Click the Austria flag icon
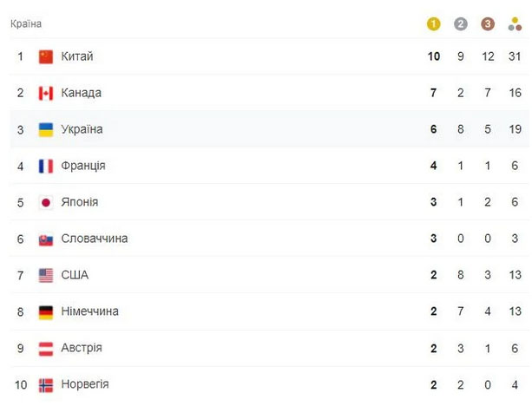 pos(46,349)
